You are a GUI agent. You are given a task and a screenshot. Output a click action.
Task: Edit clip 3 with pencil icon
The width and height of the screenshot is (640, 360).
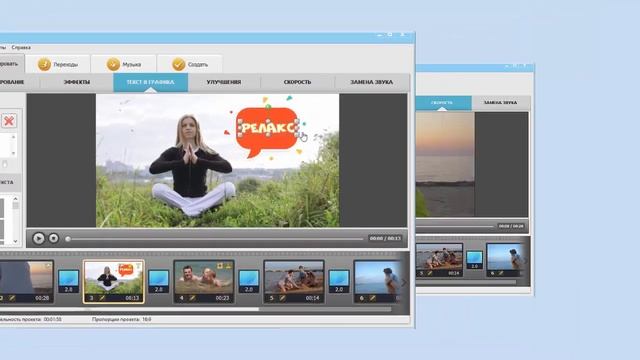pos(102,298)
